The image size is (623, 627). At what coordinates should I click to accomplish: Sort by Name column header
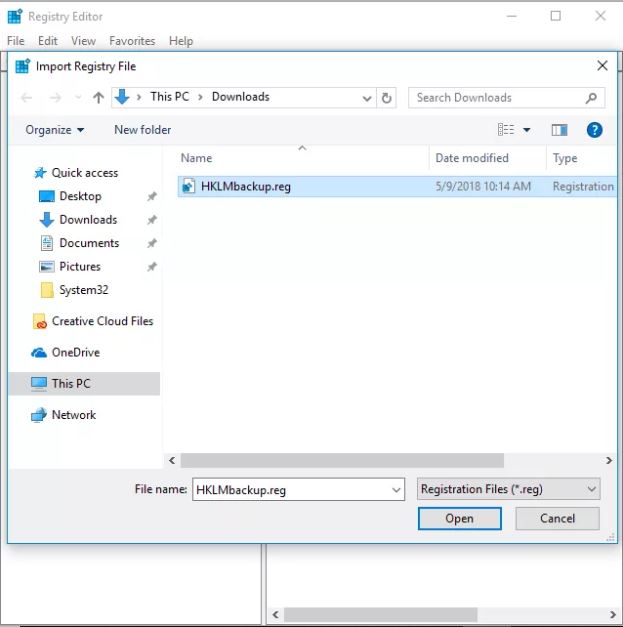pos(196,158)
